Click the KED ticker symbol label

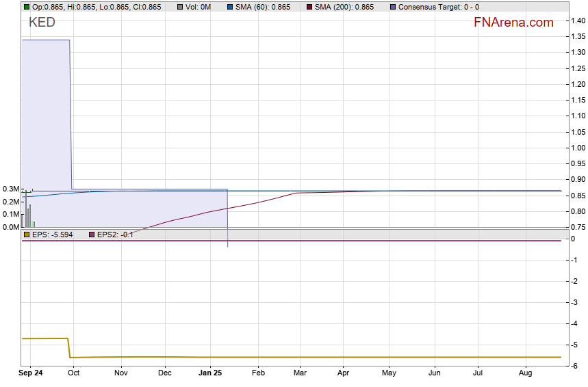42,23
